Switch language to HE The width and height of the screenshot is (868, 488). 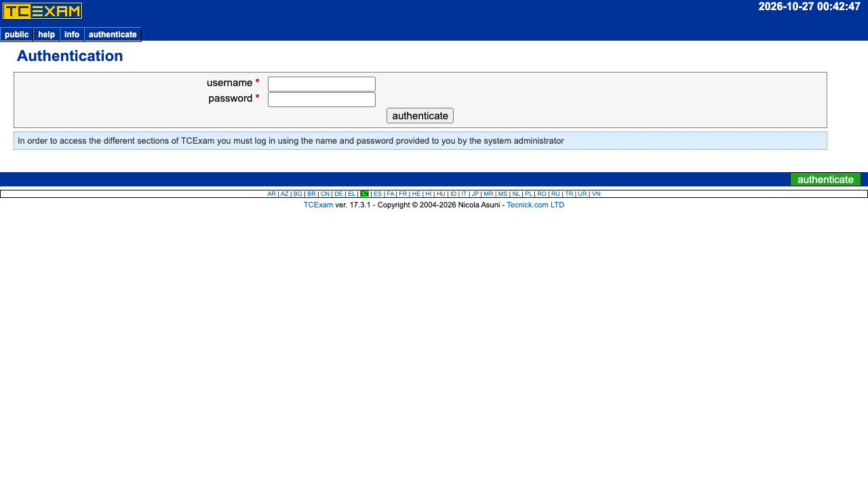click(416, 194)
